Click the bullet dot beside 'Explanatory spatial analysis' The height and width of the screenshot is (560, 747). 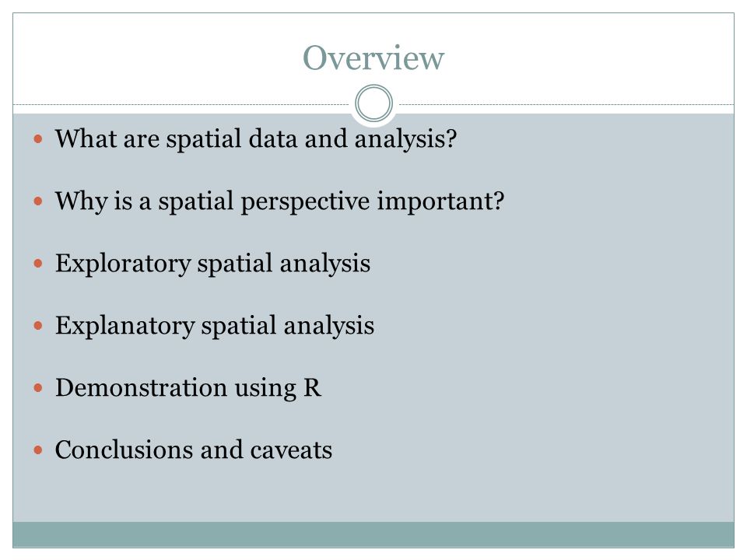pyautogui.click(x=38, y=326)
